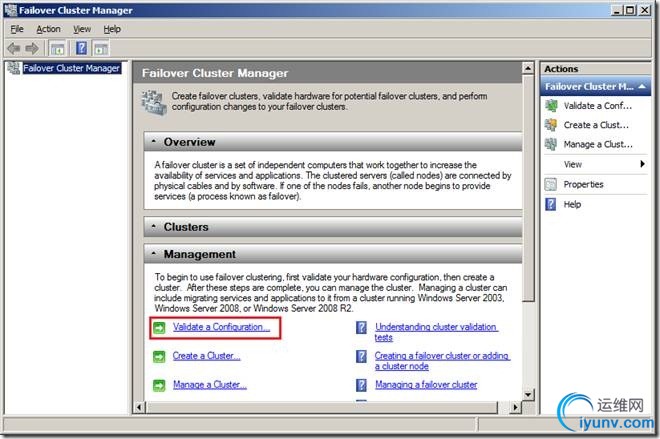Image resolution: width=660 pixels, height=439 pixels.
Task: Click the title bar application icon
Action: point(11,10)
